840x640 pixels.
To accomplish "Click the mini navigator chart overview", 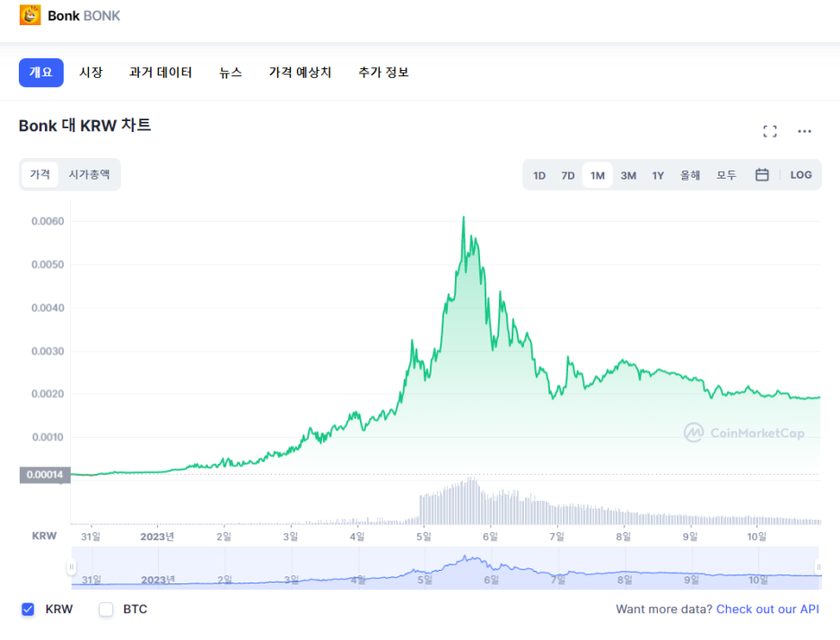I will [446, 568].
